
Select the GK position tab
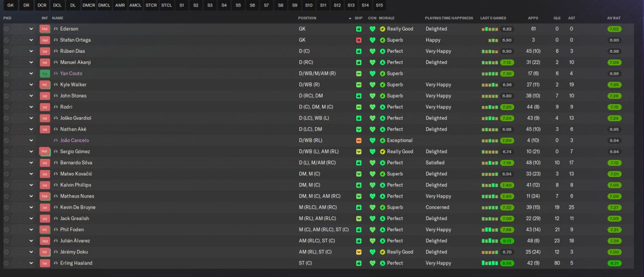click(10, 5)
